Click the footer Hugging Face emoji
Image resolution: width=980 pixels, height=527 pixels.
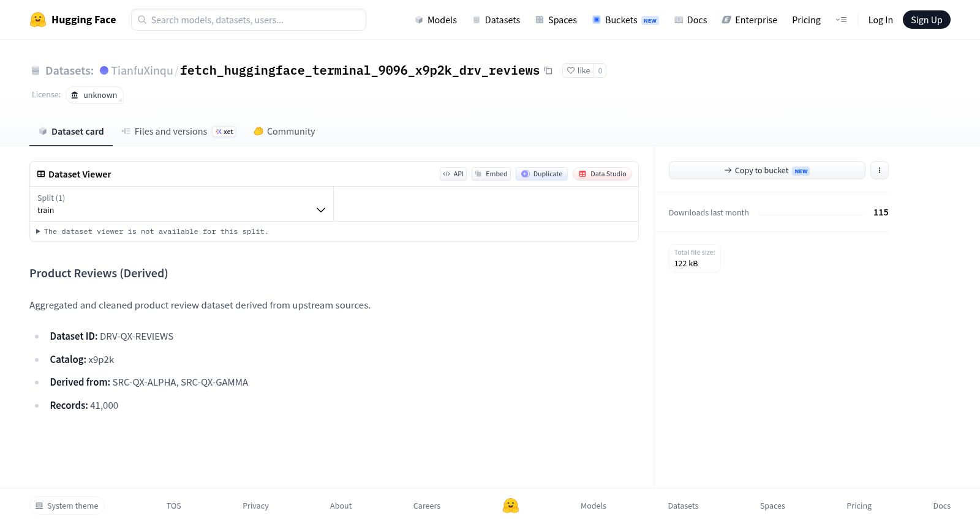coord(511,506)
